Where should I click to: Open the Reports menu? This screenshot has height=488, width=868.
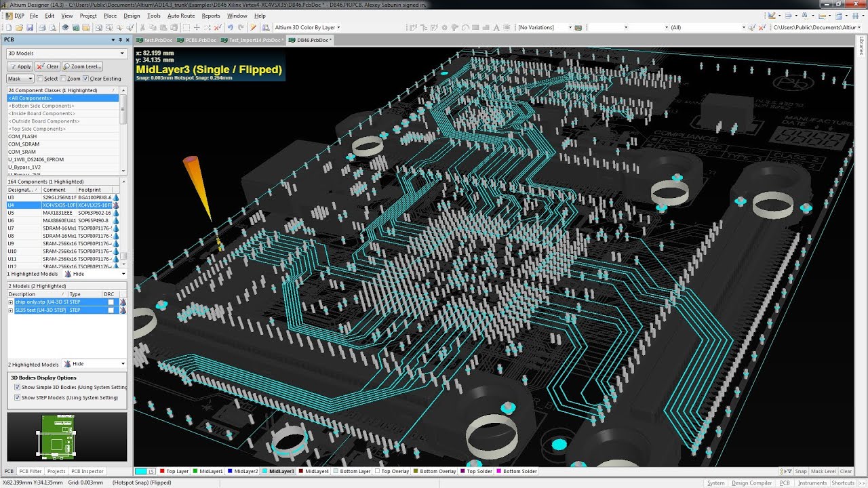click(211, 16)
